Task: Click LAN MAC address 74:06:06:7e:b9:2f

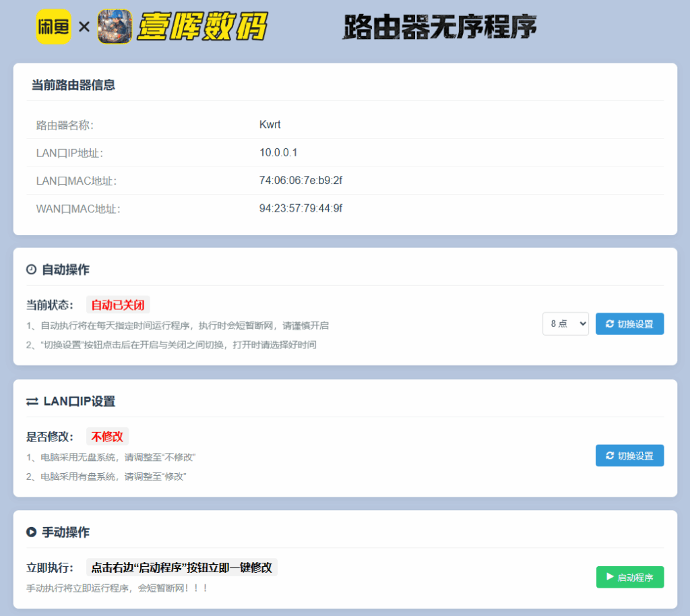Action: [301, 181]
